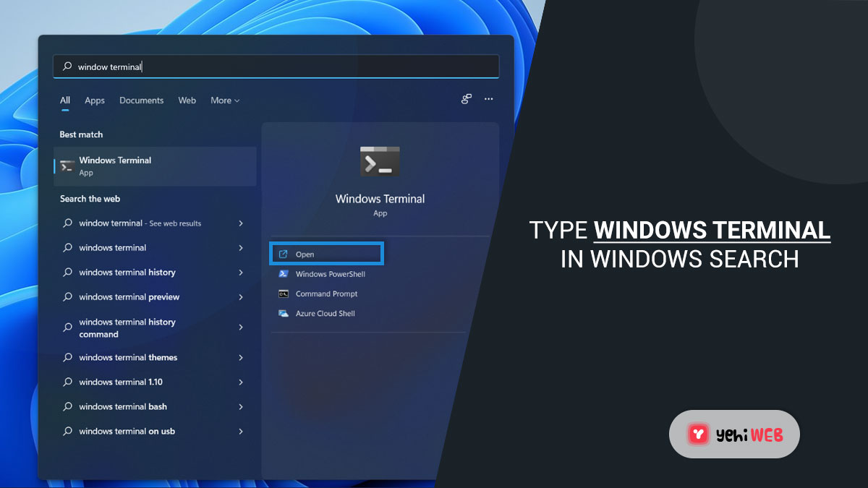Click the search magnifier icon in search box
The height and width of the screenshot is (488, 868).
pos(67,67)
